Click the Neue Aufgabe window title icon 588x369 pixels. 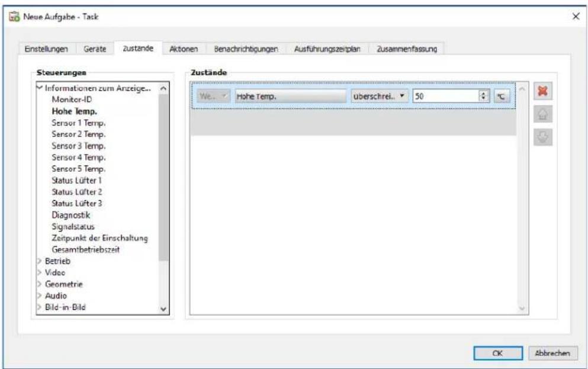pos(14,17)
